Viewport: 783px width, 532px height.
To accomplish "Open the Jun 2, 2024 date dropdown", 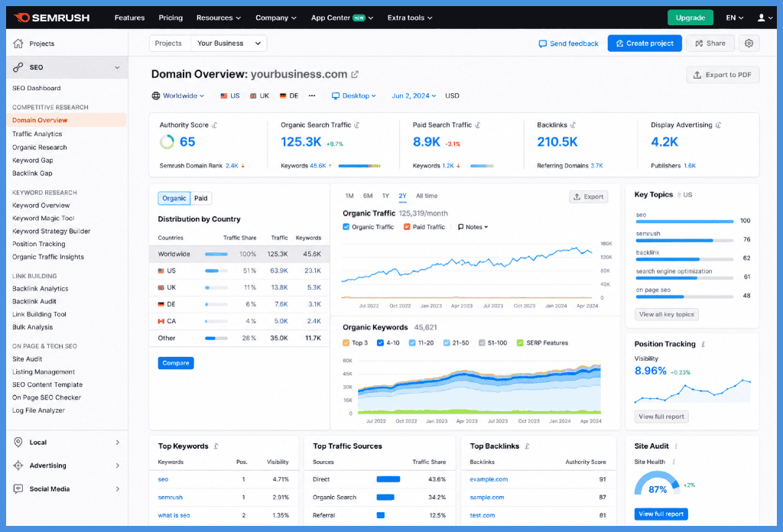I will pos(414,96).
